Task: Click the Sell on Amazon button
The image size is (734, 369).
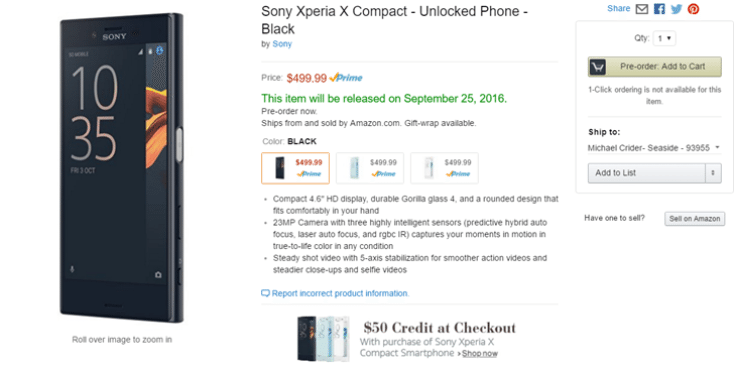Action: [x=695, y=219]
